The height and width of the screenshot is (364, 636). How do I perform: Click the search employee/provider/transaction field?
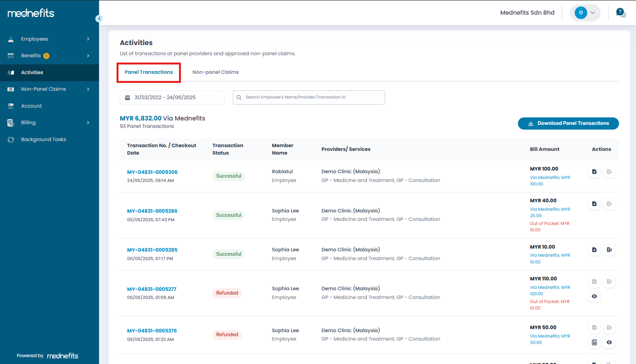[309, 98]
